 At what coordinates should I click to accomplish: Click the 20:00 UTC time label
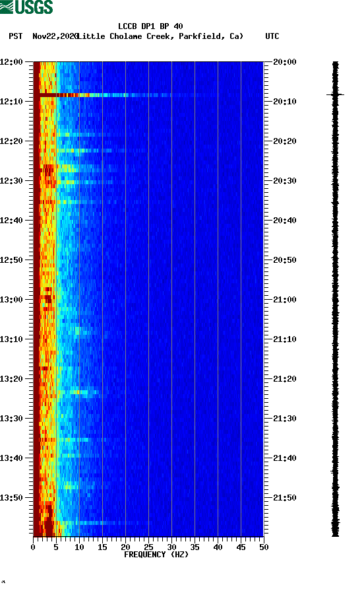tap(285, 61)
